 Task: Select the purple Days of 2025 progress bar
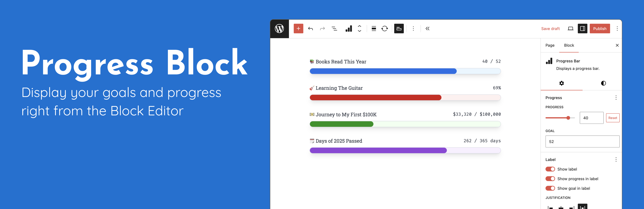405,150
